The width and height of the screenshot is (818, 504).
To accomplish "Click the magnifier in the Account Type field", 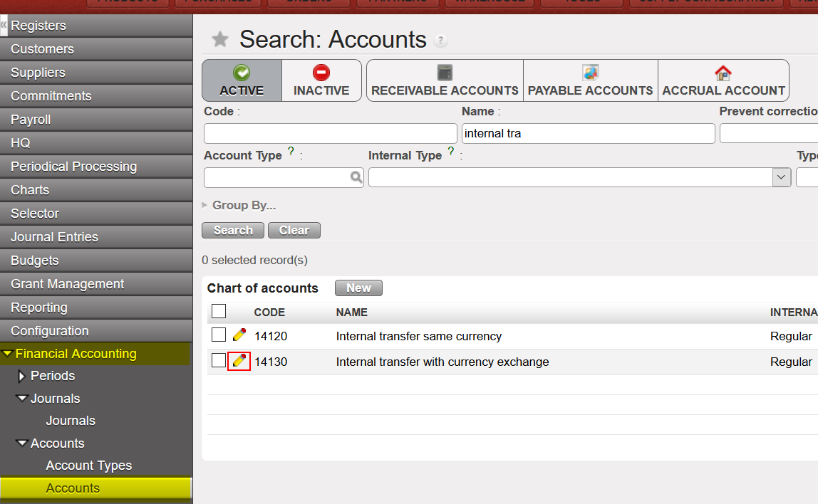I will pos(356,177).
